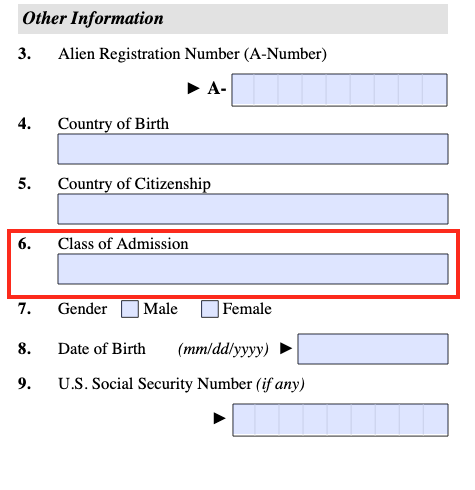
Task: Click the first digit cell of the A-Number
Action: pos(243,90)
